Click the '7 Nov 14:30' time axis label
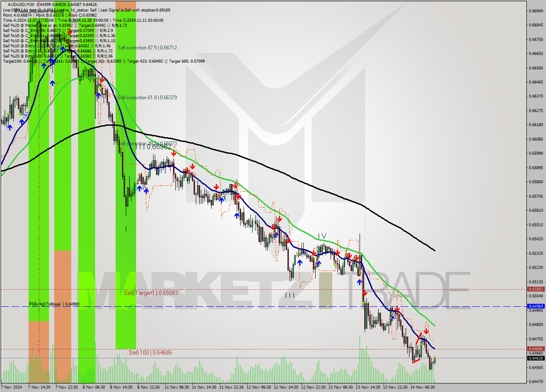This screenshot has height=392, width=546. (39, 387)
